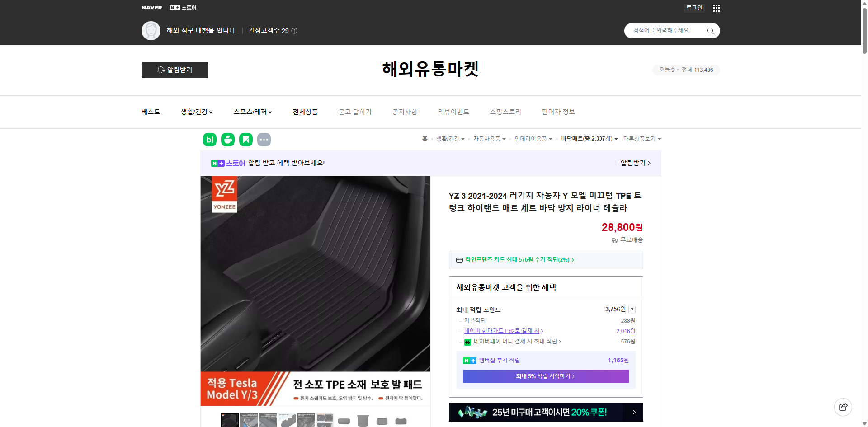
Task: Open the Naver apps grid menu
Action: coord(716,8)
